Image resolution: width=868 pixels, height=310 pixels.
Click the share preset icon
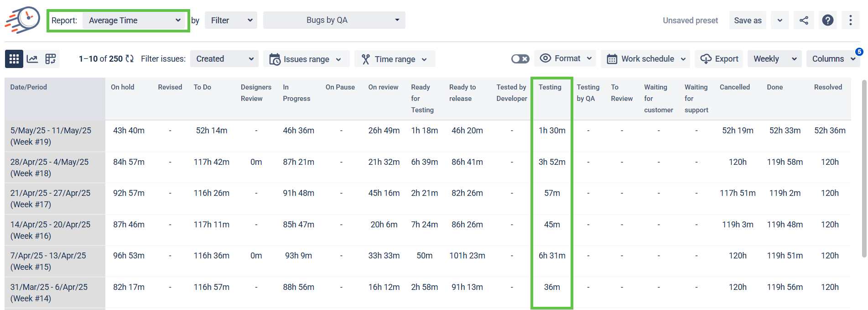(x=804, y=20)
